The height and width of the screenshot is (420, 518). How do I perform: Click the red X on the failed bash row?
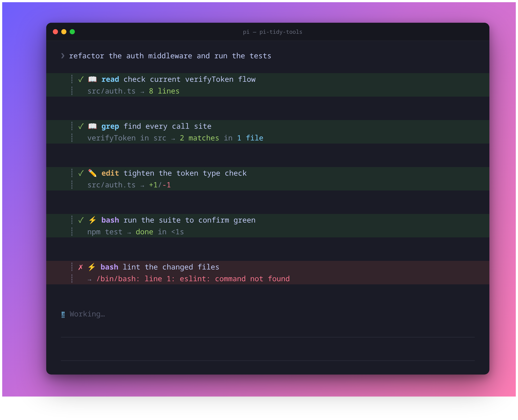click(81, 267)
